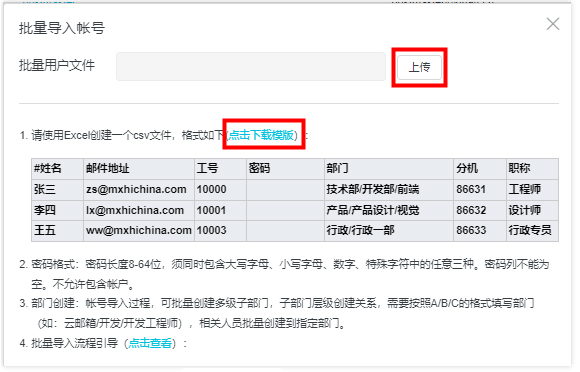Image resolution: width=580 pixels, height=372 pixels.
Task: Click the lx@mxhichina.com email cell
Action: coord(139,210)
